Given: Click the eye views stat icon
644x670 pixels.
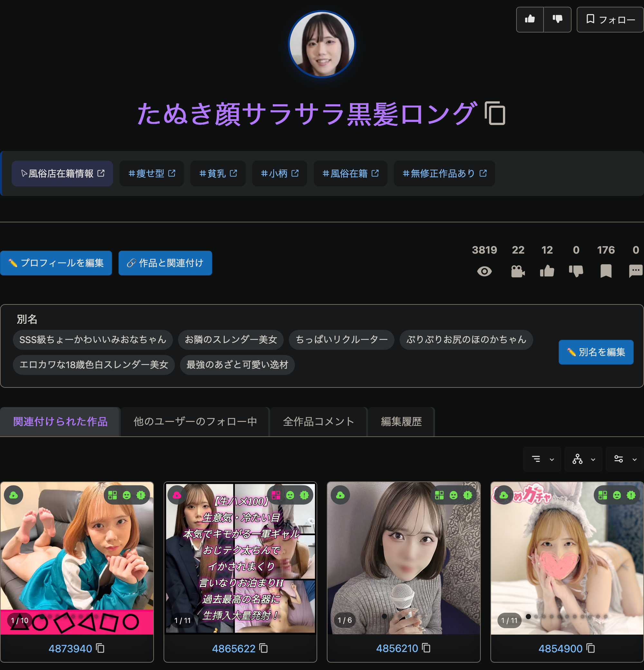Looking at the screenshot, I should 484,271.
